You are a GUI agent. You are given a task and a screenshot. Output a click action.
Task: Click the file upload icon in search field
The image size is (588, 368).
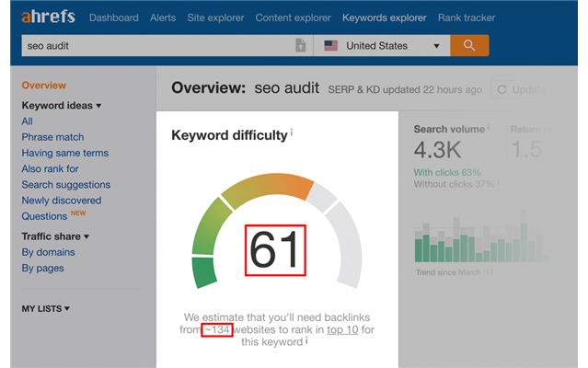(300, 46)
